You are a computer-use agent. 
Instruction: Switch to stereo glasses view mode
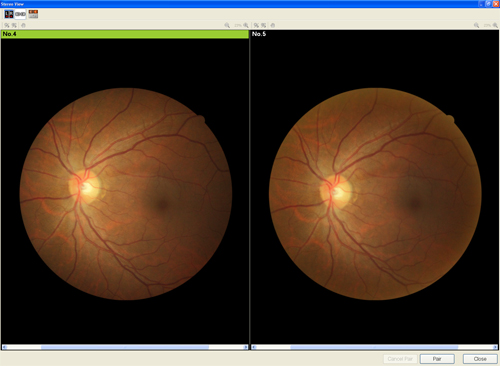coord(20,14)
